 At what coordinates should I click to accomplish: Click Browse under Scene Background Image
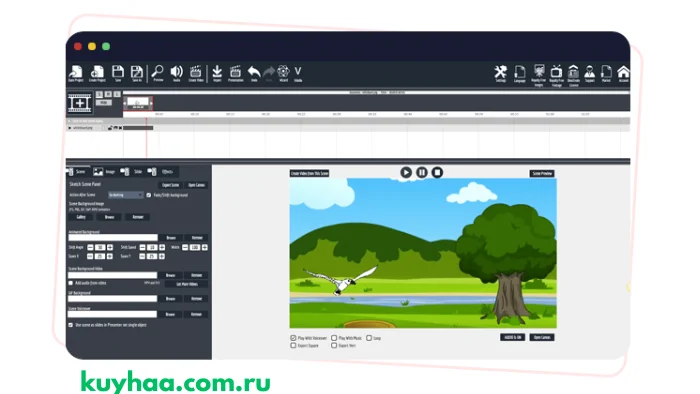pos(109,217)
